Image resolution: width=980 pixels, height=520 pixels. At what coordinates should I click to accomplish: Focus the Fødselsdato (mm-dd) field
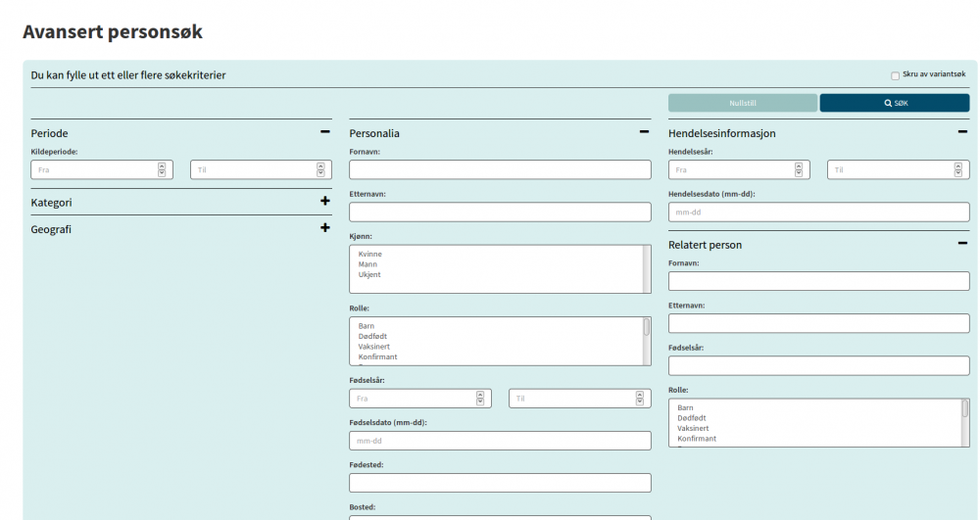tap(500, 441)
